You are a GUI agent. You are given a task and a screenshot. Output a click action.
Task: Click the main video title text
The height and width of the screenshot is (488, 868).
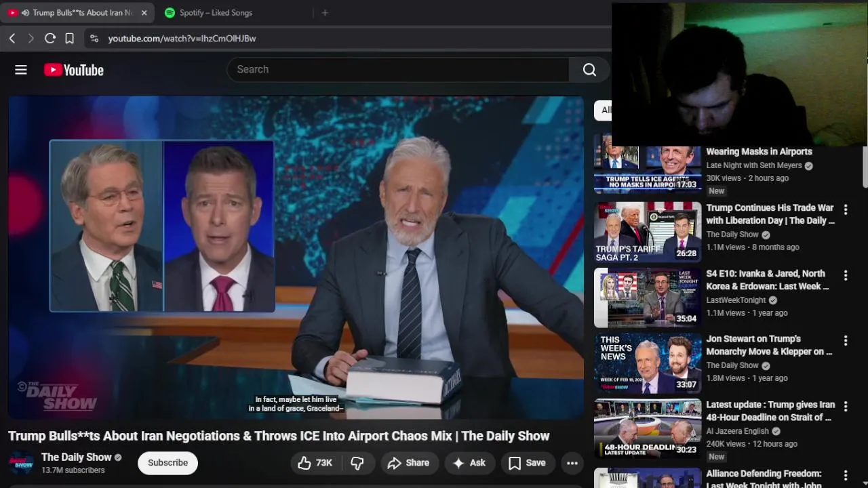(x=279, y=436)
